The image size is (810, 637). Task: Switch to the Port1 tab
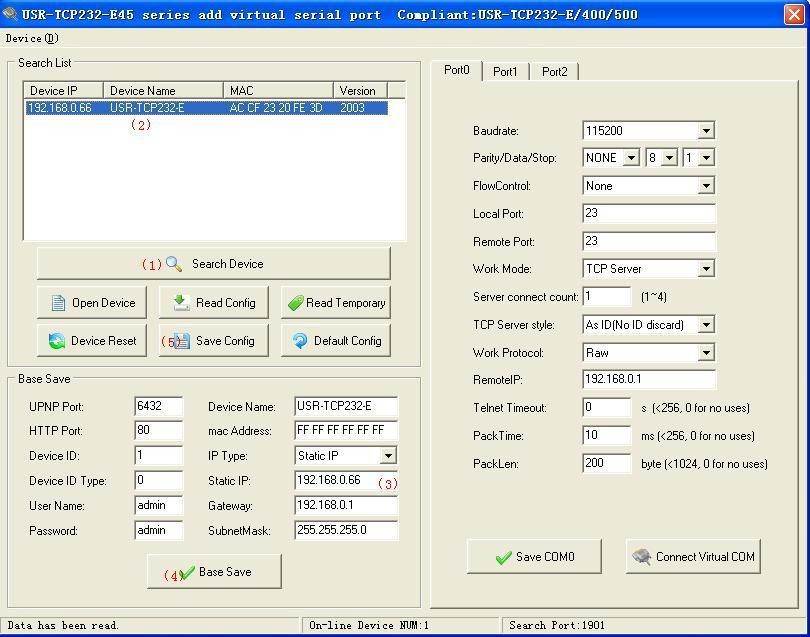pos(505,72)
